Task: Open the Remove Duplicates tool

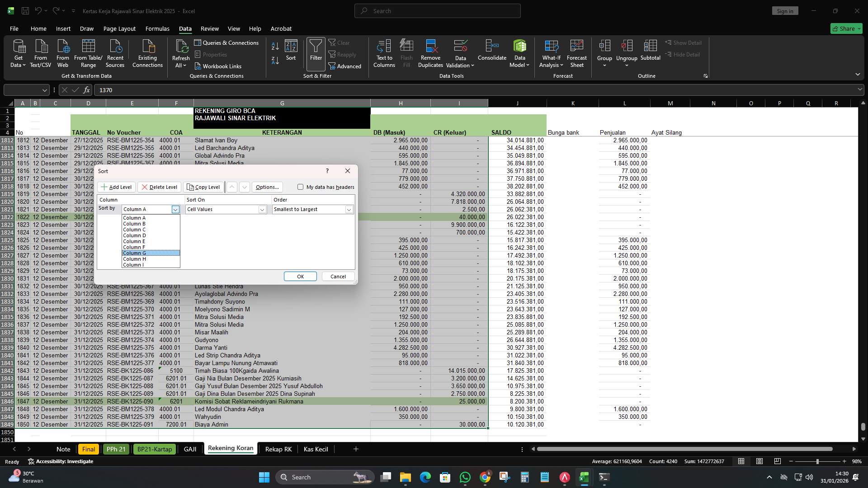Action: pyautogui.click(x=430, y=52)
